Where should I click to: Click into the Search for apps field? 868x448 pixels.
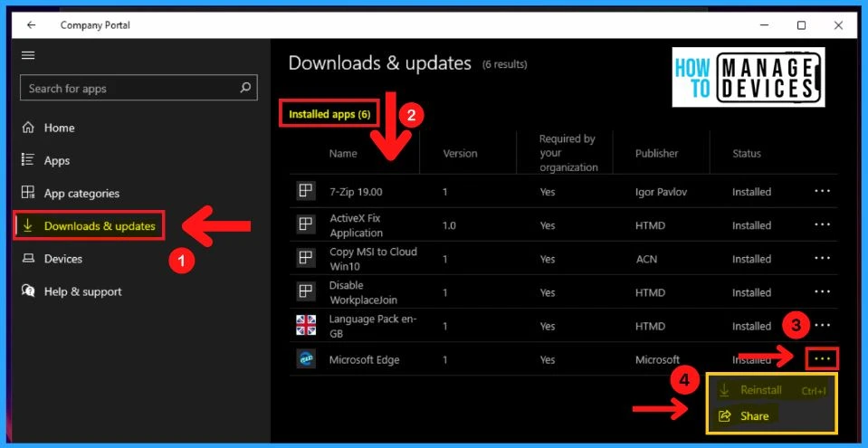tap(138, 89)
